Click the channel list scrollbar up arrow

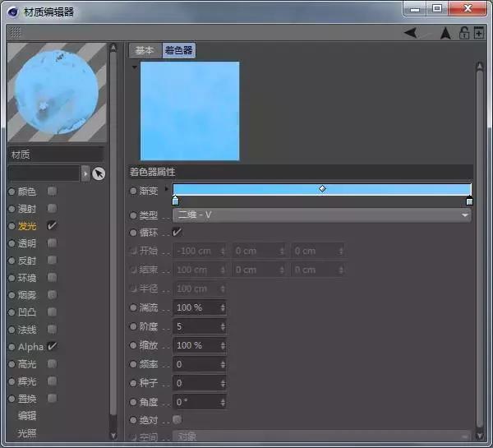[113, 48]
